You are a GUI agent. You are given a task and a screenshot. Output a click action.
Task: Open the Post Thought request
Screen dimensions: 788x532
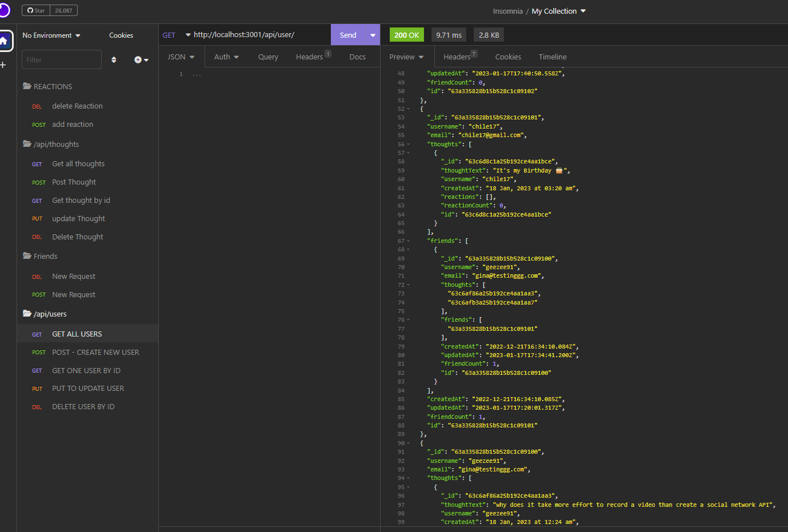pos(88,182)
